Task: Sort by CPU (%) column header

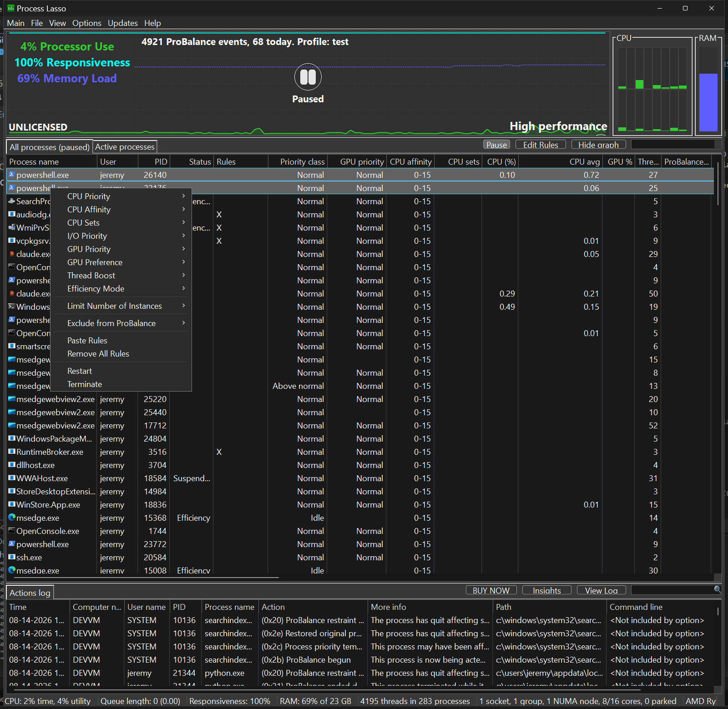Action: [500, 161]
